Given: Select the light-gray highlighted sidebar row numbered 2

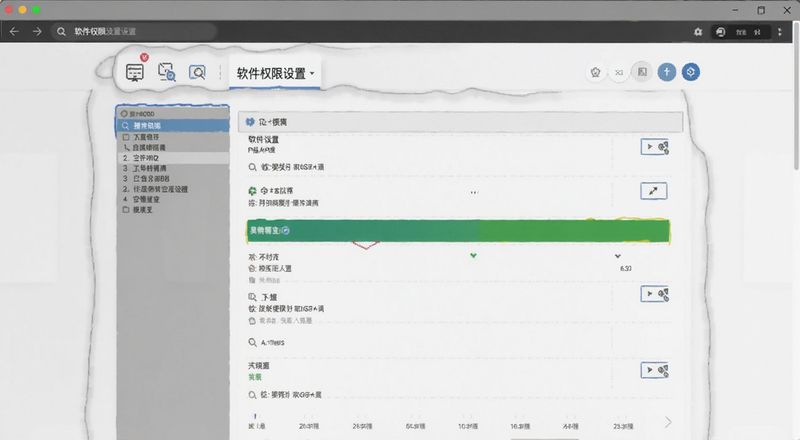Looking at the screenshot, I should coord(172,158).
